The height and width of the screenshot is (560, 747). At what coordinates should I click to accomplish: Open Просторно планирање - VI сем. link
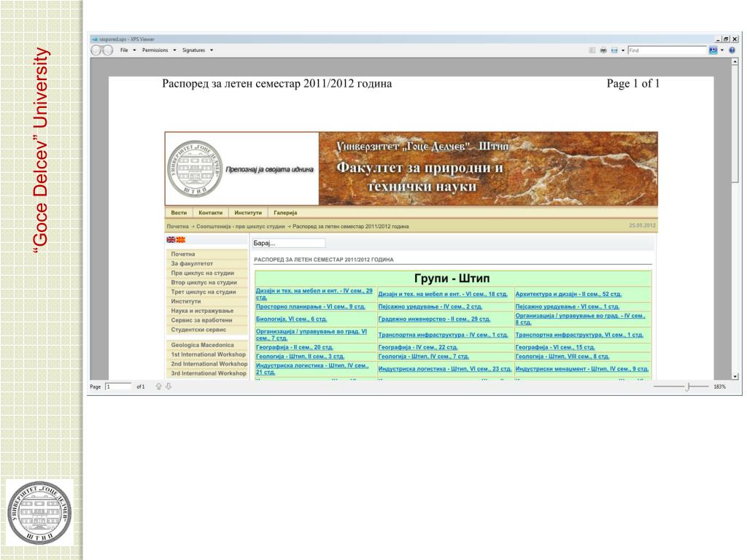[x=311, y=307]
